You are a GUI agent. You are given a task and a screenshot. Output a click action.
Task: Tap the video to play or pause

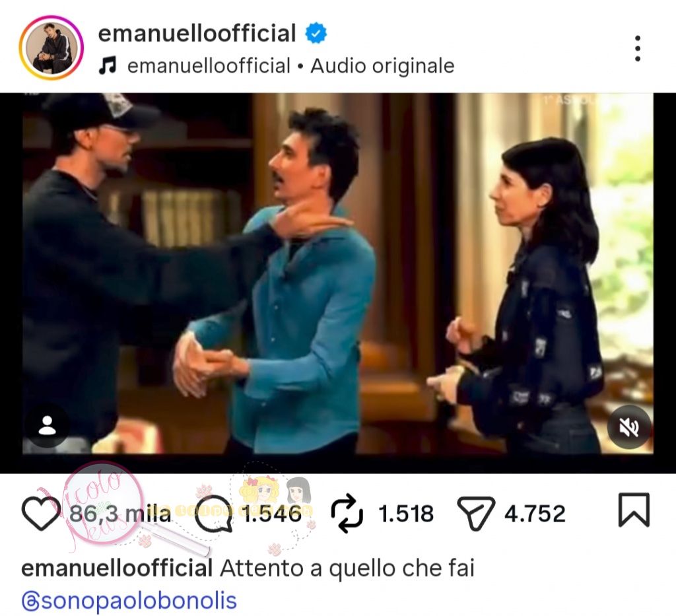pyautogui.click(x=338, y=274)
